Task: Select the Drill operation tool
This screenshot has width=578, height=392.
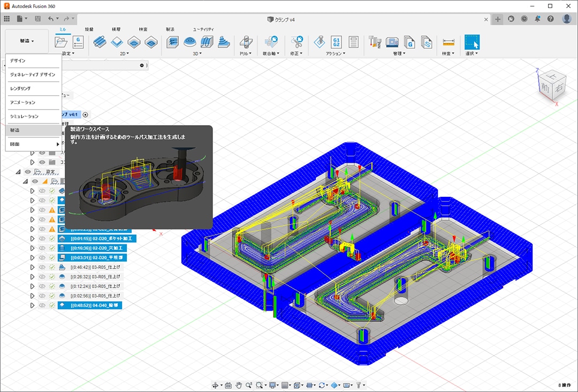Action: (245, 42)
